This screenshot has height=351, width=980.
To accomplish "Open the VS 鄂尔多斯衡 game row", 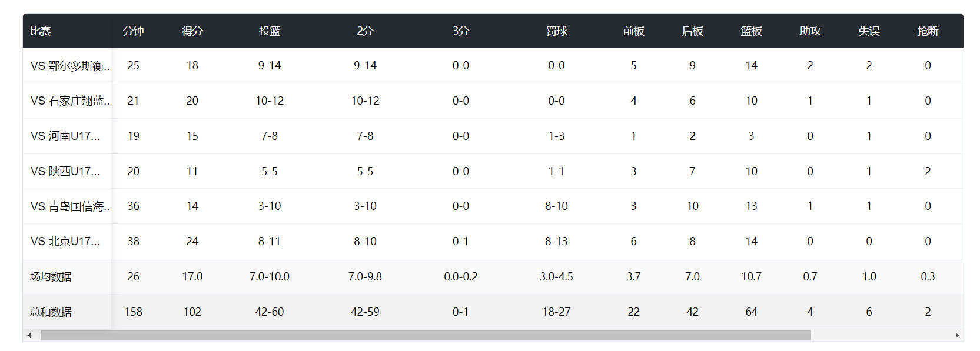I will pos(71,66).
